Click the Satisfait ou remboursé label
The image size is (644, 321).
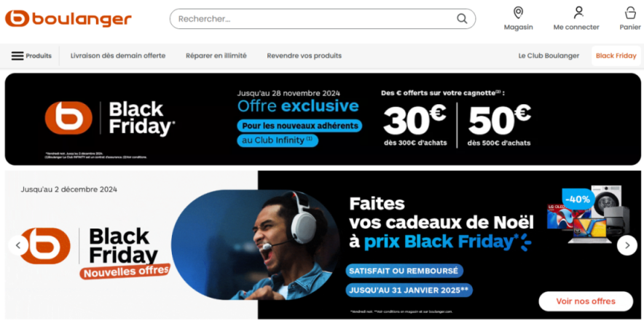pos(404,271)
